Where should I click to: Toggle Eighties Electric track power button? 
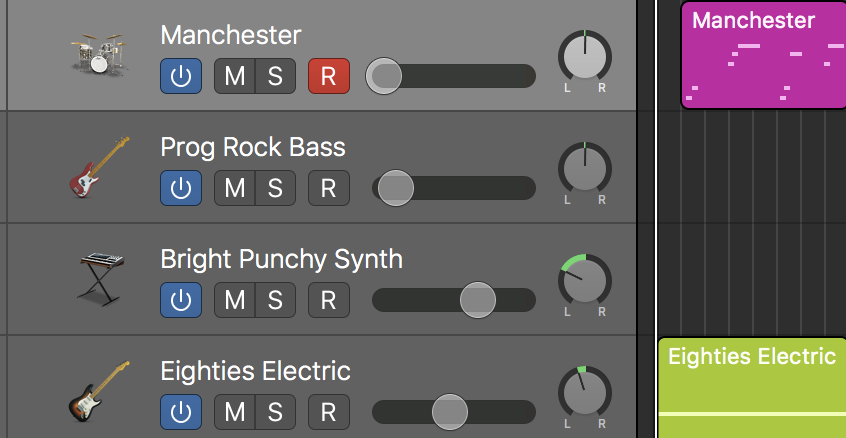click(x=180, y=411)
